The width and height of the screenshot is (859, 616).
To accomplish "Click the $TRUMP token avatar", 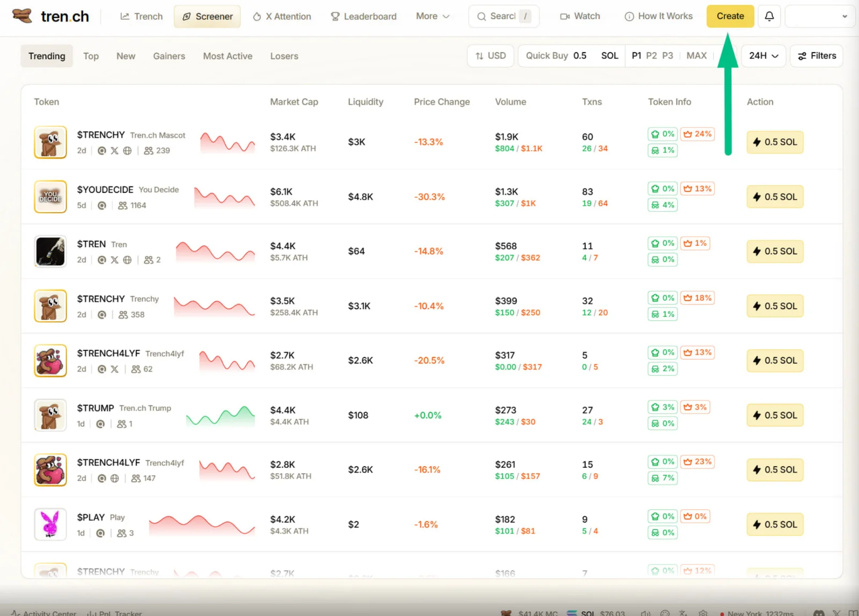I will point(50,415).
